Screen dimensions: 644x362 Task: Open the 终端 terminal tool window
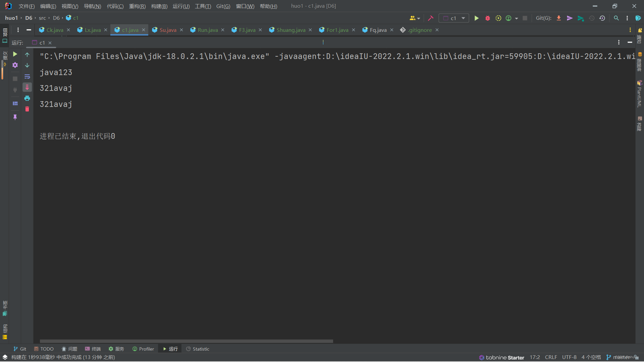pos(93,349)
